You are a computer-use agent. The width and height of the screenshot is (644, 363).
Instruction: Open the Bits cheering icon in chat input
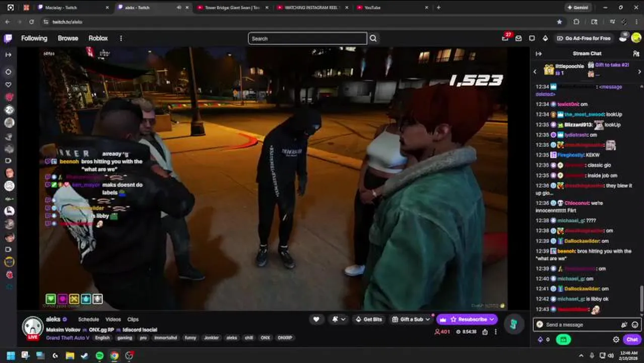click(x=624, y=325)
